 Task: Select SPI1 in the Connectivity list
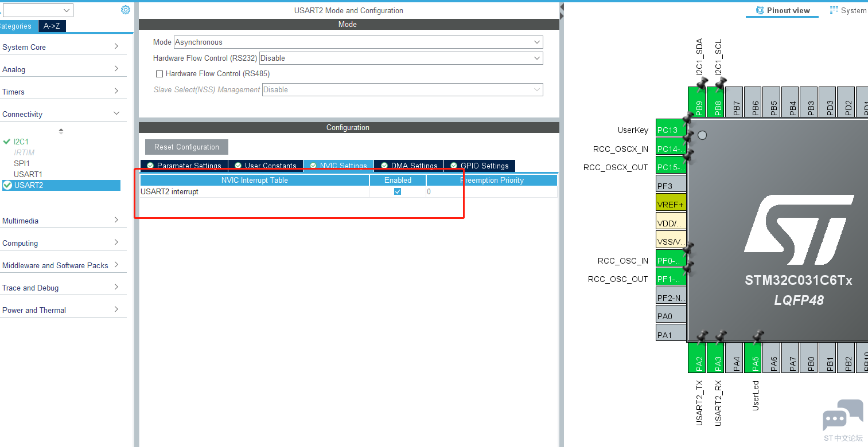(22, 163)
